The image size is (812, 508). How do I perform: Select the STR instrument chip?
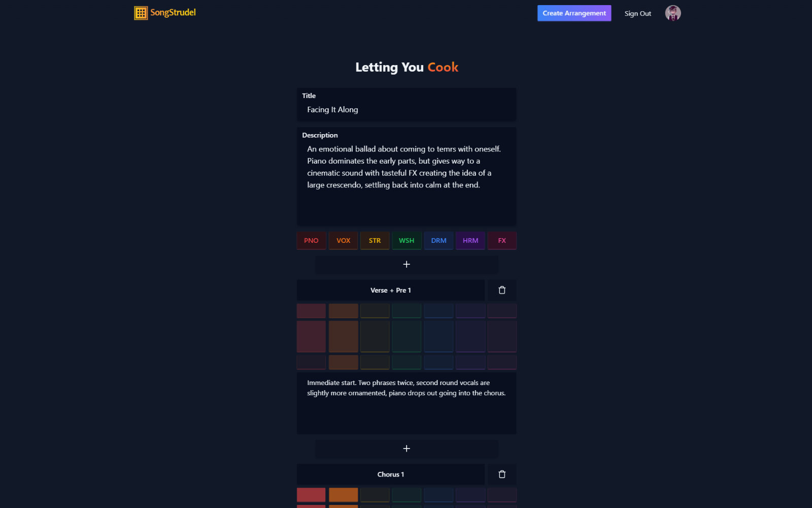pos(375,240)
